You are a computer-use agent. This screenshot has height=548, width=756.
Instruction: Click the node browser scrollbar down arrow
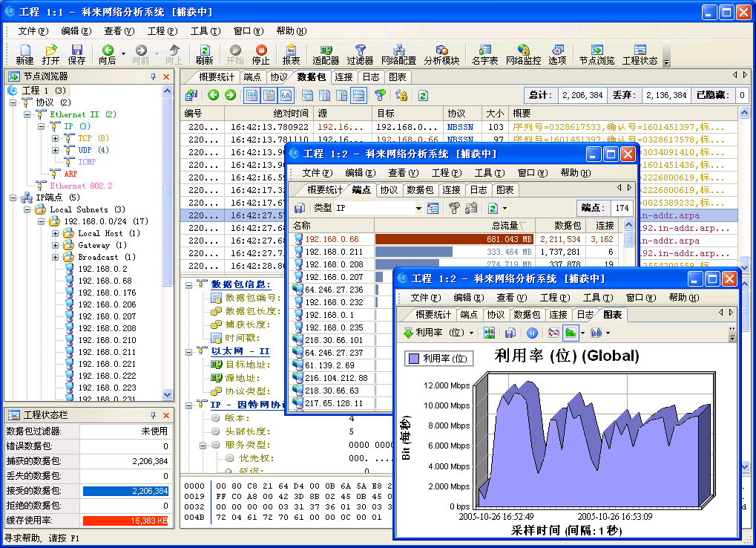[x=168, y=394]
